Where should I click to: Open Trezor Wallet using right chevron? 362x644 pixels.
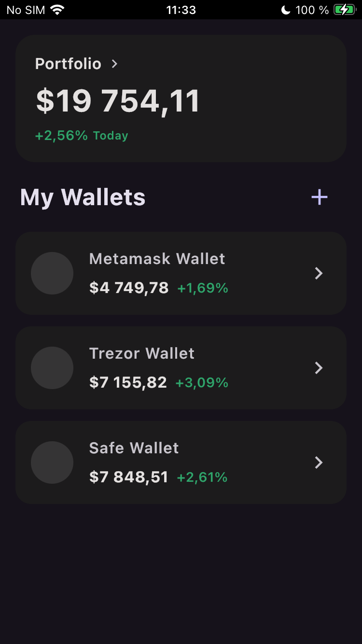pyautogui.click(x=319, y=368)
